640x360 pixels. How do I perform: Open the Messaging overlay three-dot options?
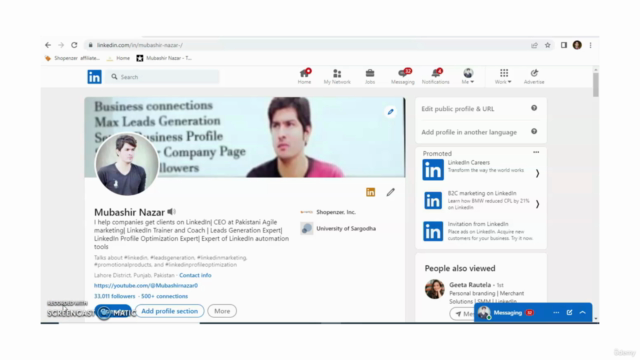coord(556,313)
